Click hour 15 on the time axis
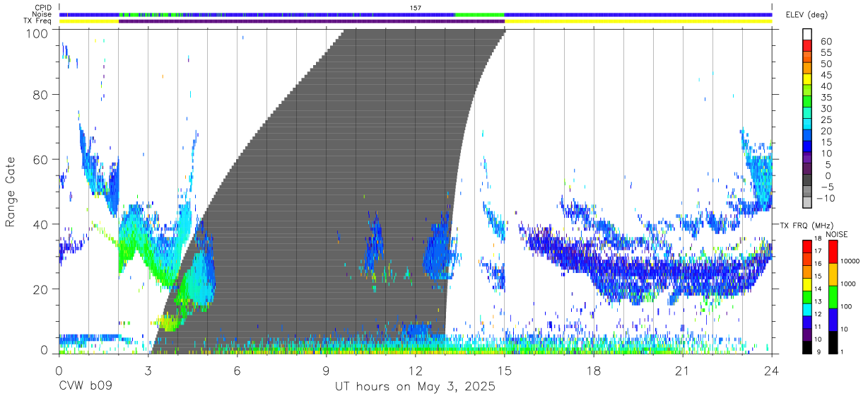This screenshot has height=401, width=868. click(x=505, y=371)
